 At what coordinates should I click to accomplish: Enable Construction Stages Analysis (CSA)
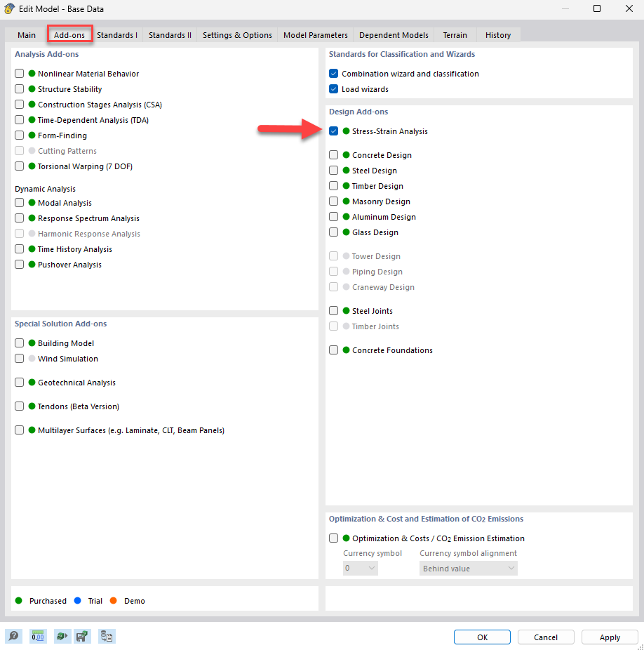coord(20,104)
